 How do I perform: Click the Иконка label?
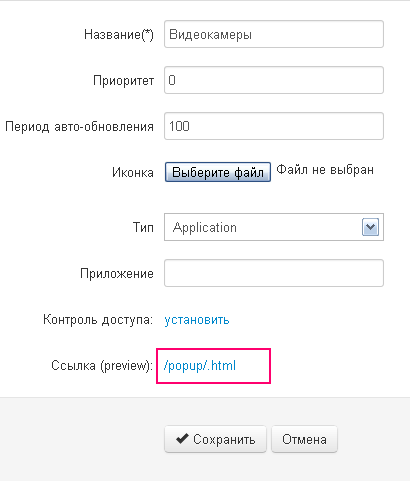click(x=133, y=173)
